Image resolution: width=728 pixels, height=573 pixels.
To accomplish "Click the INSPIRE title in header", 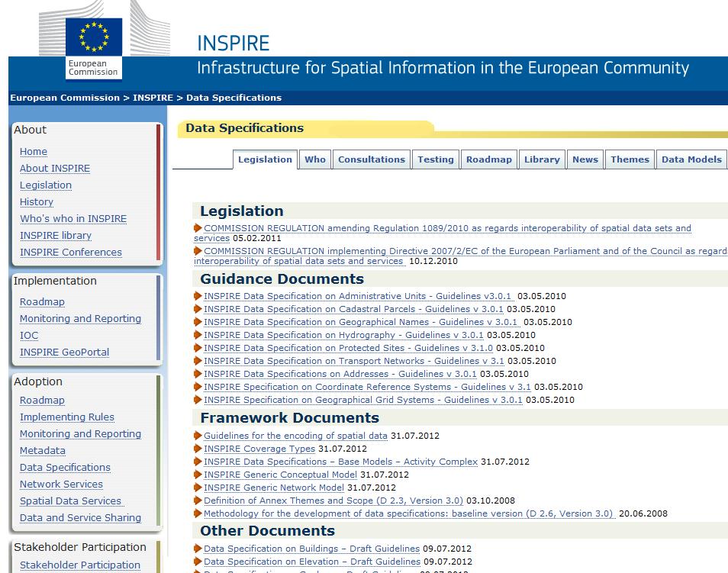I will coord(234,43).
